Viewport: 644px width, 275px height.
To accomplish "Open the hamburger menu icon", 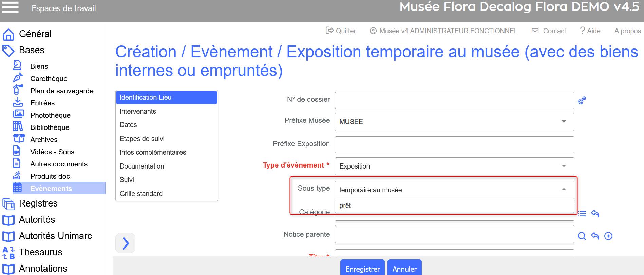I will coord(10,7).
